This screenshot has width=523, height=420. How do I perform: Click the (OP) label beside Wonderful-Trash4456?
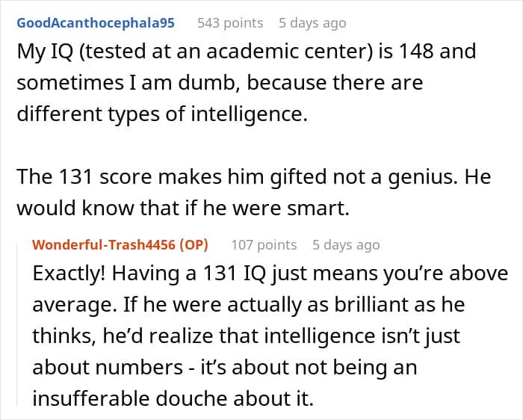pos(194,244)
